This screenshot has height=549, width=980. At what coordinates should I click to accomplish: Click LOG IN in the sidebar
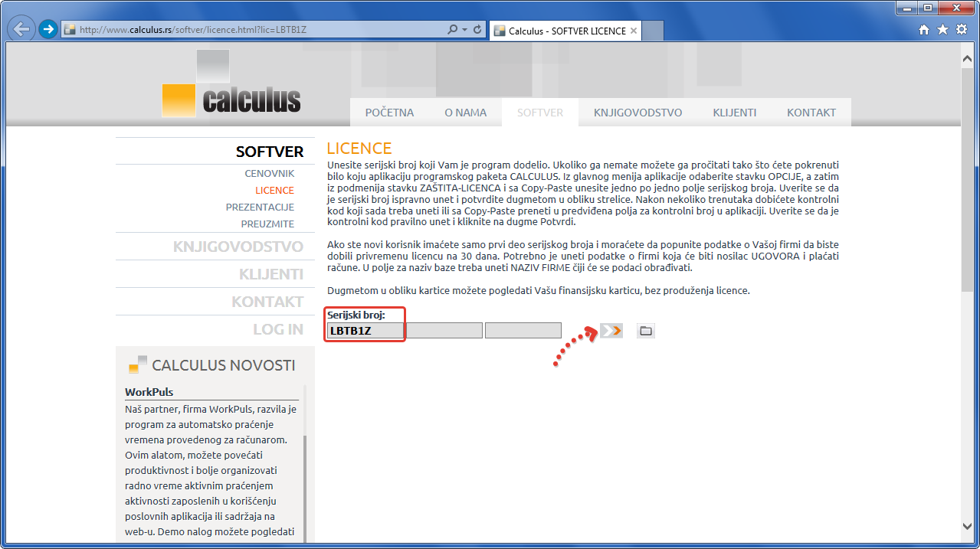278,329
